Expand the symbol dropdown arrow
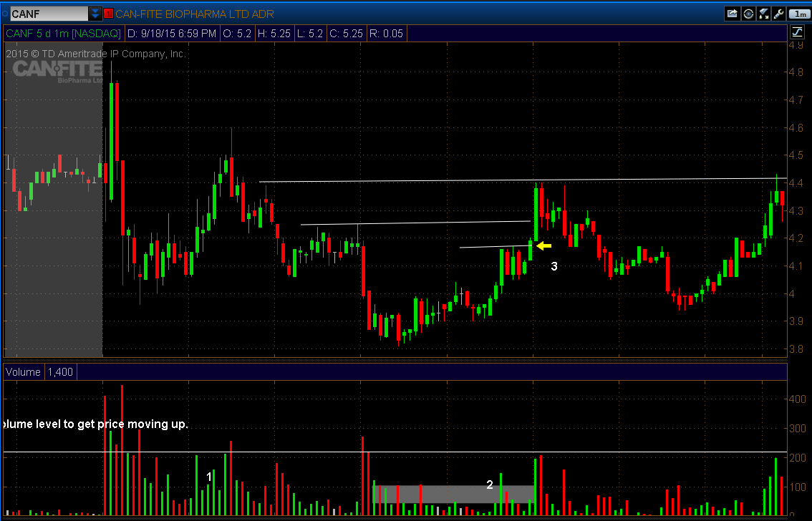Image resolution: width=812 pixels, height=521 pixels. point(95,14)
